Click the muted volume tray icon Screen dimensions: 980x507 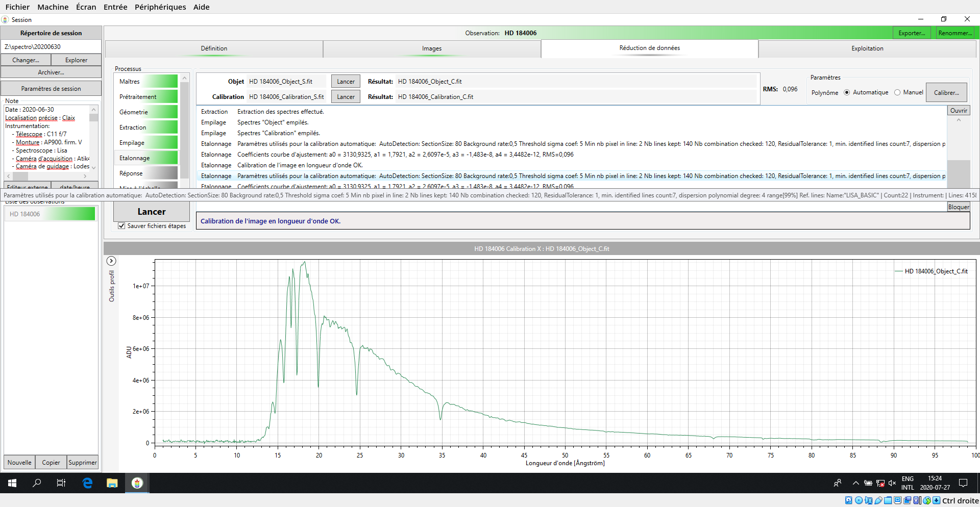(892, 483)
